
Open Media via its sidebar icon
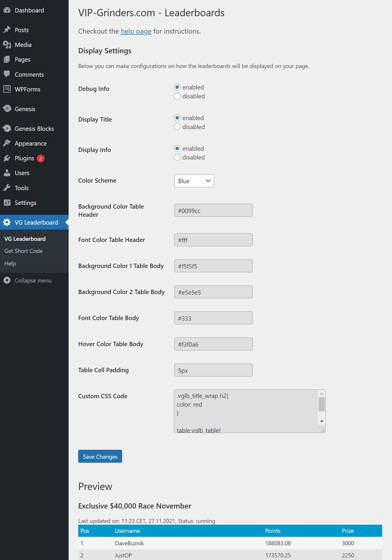tap(7, 45)
